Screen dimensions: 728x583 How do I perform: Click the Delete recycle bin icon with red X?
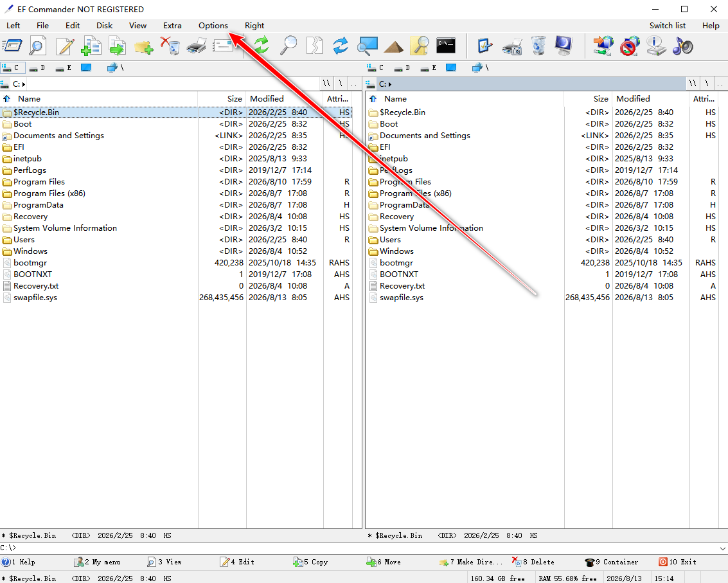[x=170, y=46]
